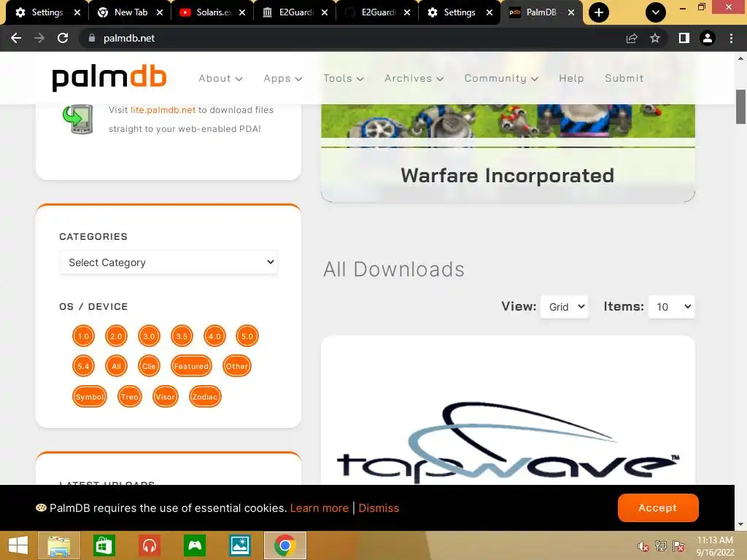
Task: Filter by Palm OS 4.0
Action: (x=214, y=336)
